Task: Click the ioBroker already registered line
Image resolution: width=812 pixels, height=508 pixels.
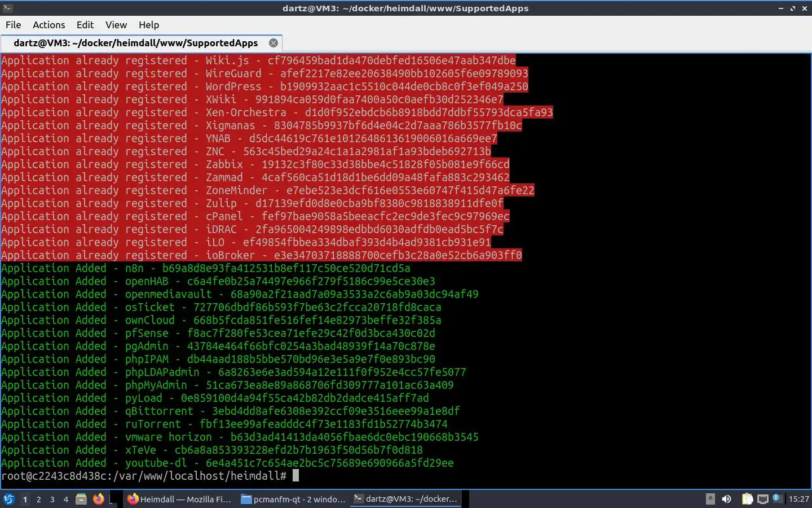Action: (x=262, y=255)
